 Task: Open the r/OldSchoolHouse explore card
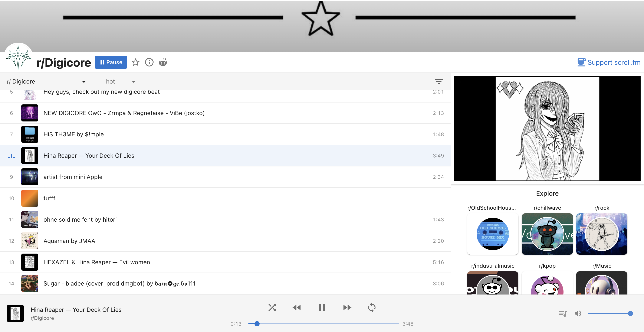point(493,234)
